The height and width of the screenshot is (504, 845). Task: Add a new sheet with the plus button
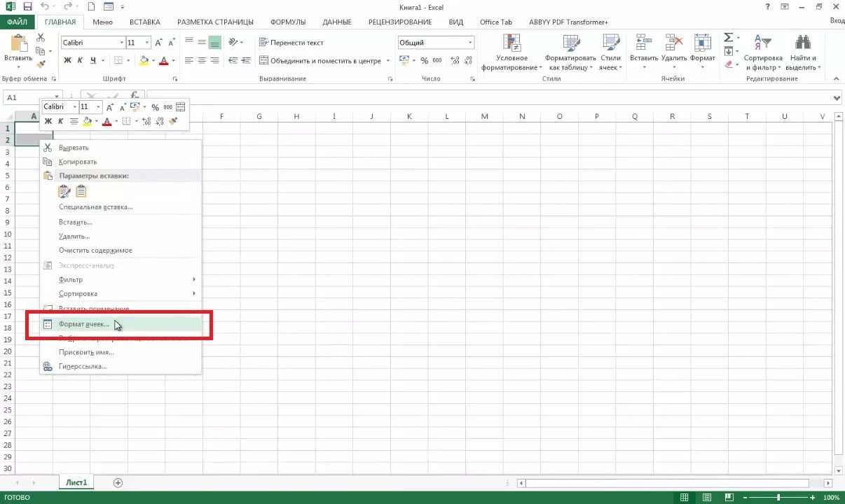pyautogui.click(x=118, y=482)
